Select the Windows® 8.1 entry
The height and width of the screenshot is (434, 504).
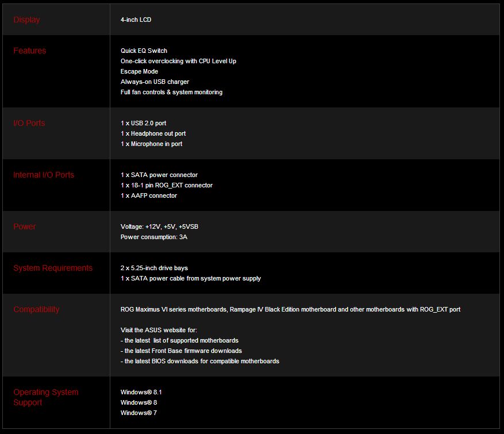coord(133,392)
